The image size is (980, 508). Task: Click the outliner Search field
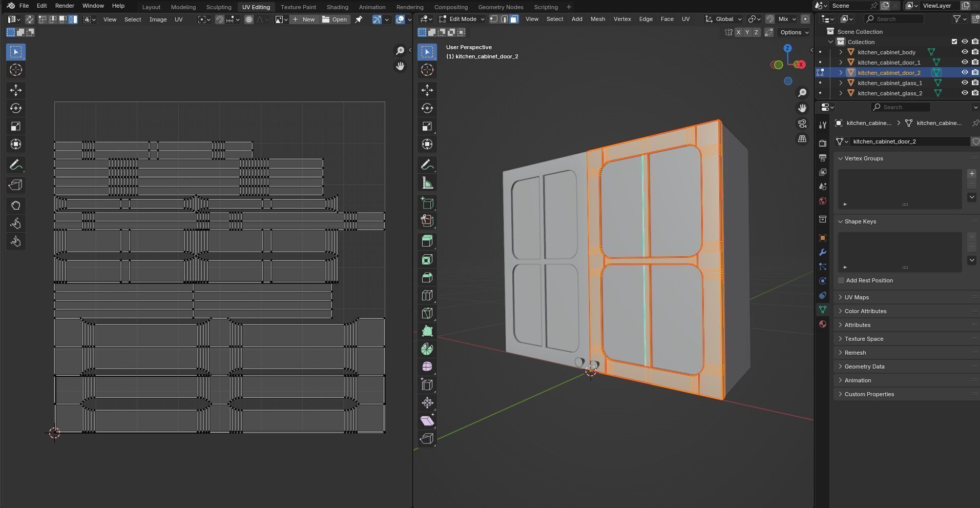tap(894, 19)
